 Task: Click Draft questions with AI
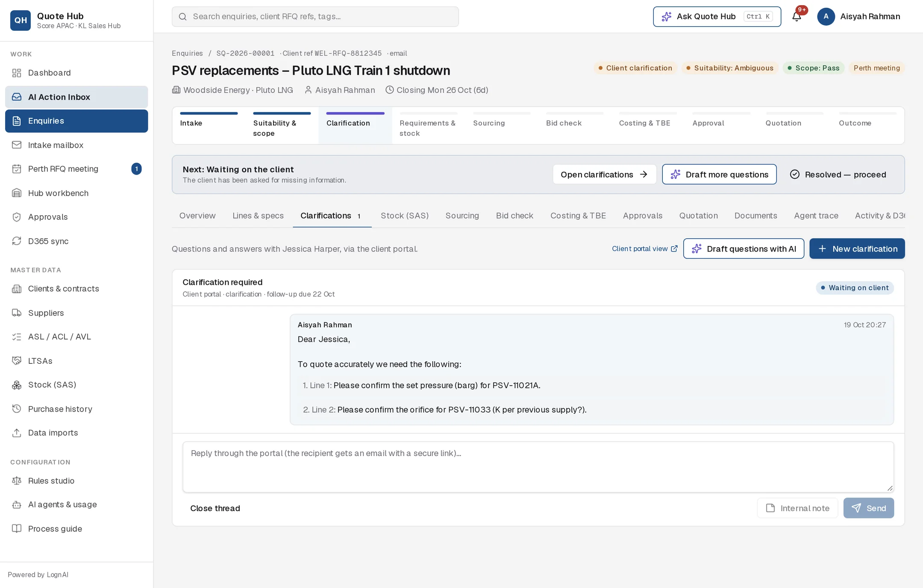coord(744,249)
